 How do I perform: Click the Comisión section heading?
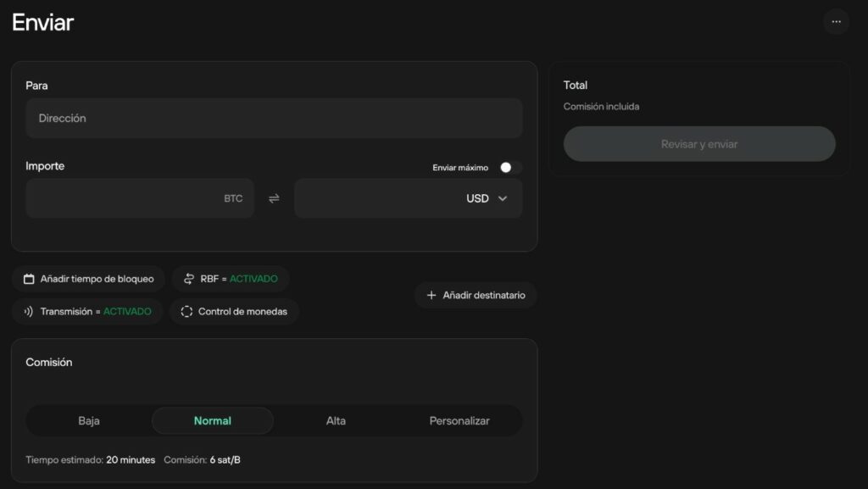[48, 363]
